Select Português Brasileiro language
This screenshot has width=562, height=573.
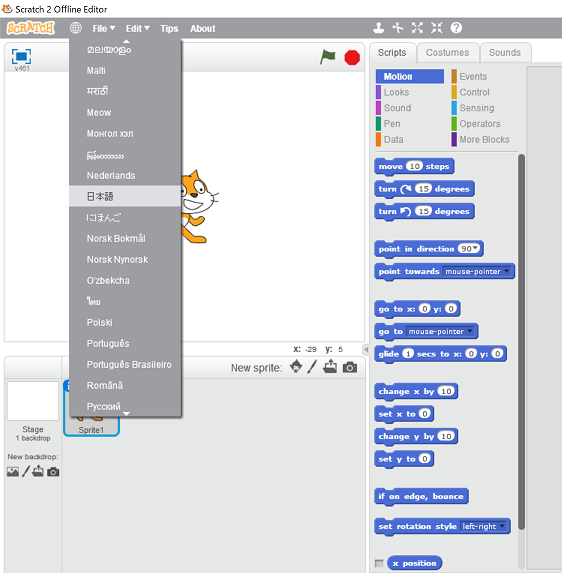point(125,364)
